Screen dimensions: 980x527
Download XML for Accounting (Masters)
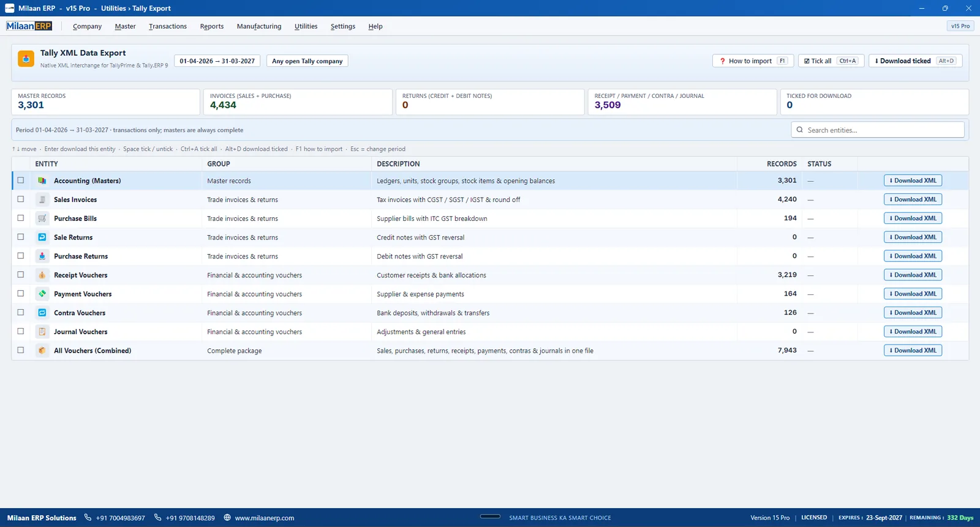pos(913,181)
